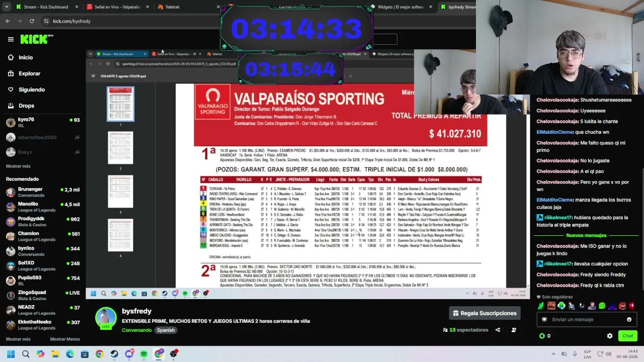Open recommended channel Charolon
Viewport: 644px width, 362px height.
coord(42,236)
